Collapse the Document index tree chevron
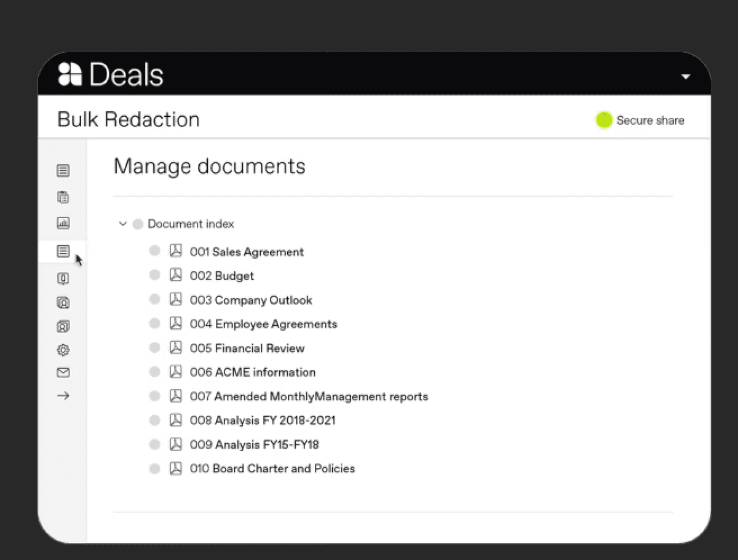This screenshot has height=560, width=738. tap(122, 224)
